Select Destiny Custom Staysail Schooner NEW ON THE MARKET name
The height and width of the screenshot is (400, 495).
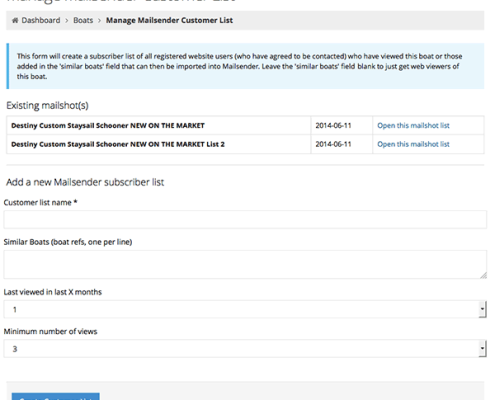(108, 125)
